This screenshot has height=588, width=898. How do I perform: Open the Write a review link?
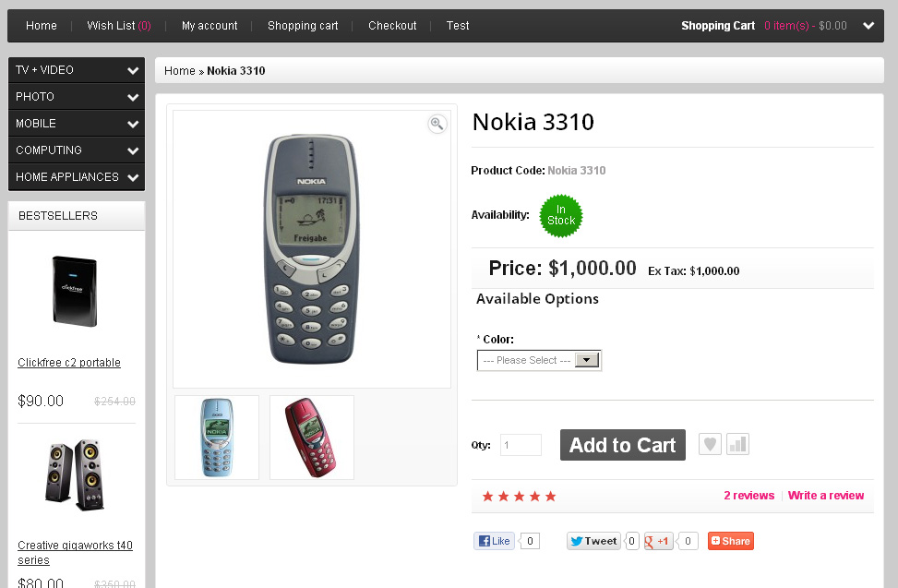click(826, 496)
